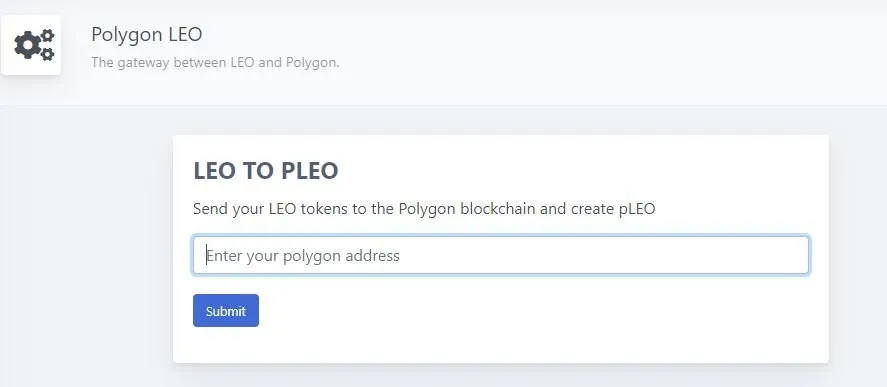Click the Polygon LEO gears icon
The width and height of the screenshot is (887, 387).
click(34, 45)
